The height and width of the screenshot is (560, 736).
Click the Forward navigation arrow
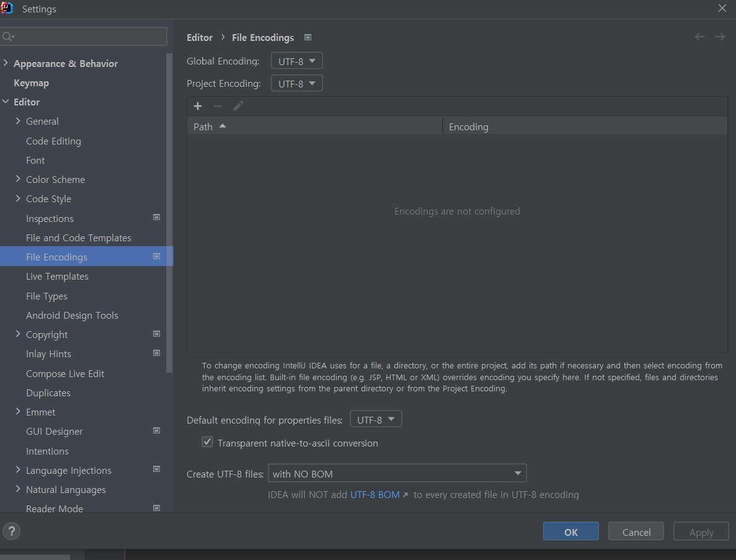click(x=720, y=37)
